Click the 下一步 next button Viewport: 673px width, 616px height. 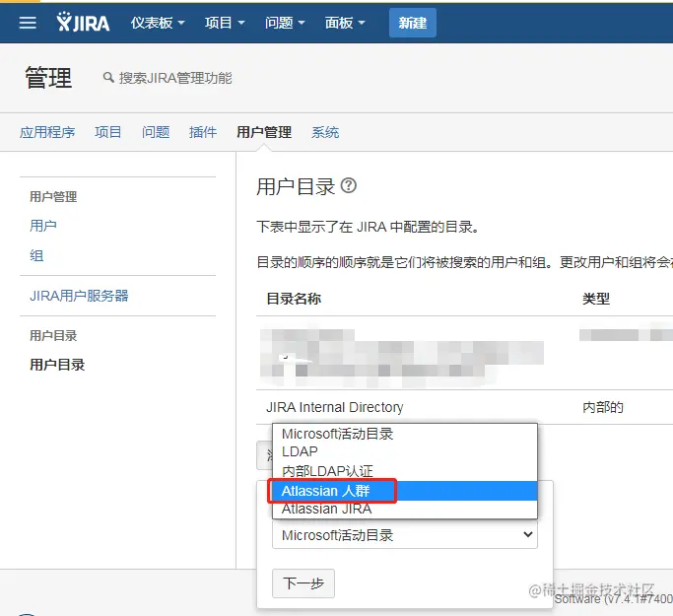pyautogui.click(x=303, y=583)
